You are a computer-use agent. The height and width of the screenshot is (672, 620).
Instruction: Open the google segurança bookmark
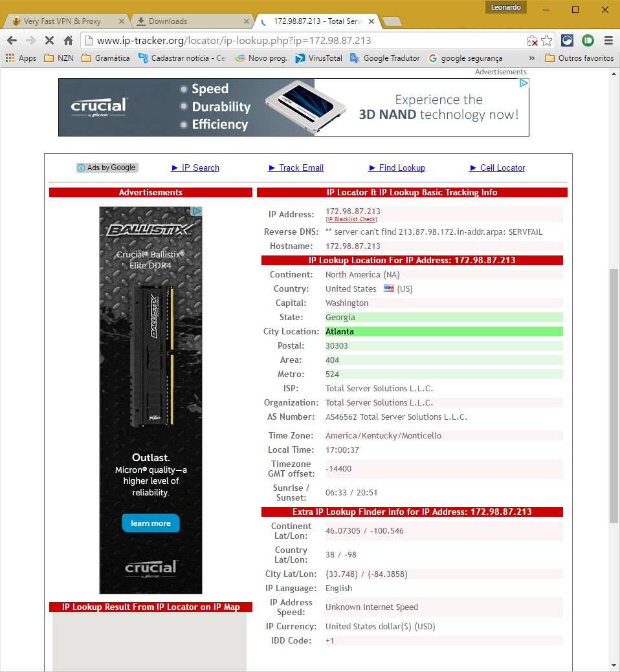[465, 58]
